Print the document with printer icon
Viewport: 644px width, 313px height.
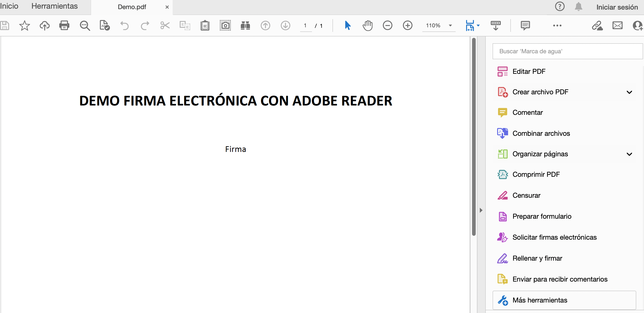[x=64, y=26]
